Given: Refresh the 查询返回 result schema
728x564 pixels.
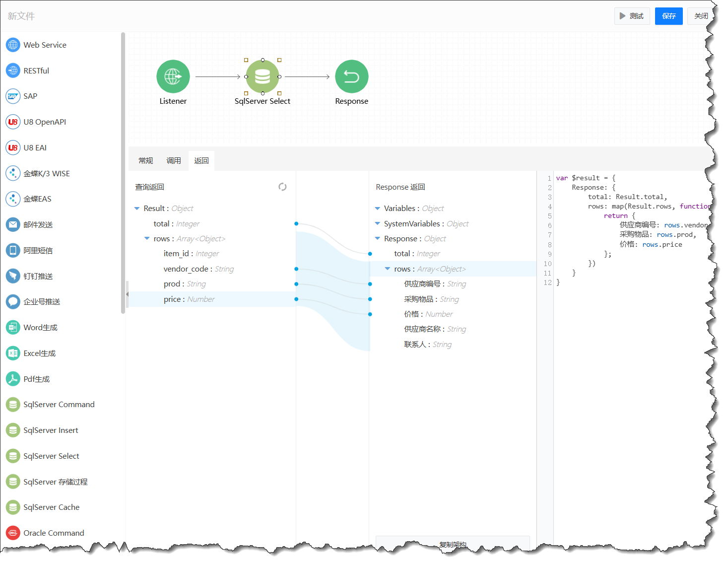Looking at the screenshot, I should pos(282,187).
